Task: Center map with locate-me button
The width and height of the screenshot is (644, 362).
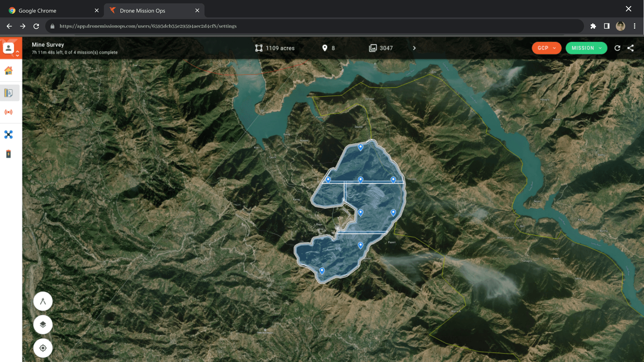Action: [x=43, y=348]
